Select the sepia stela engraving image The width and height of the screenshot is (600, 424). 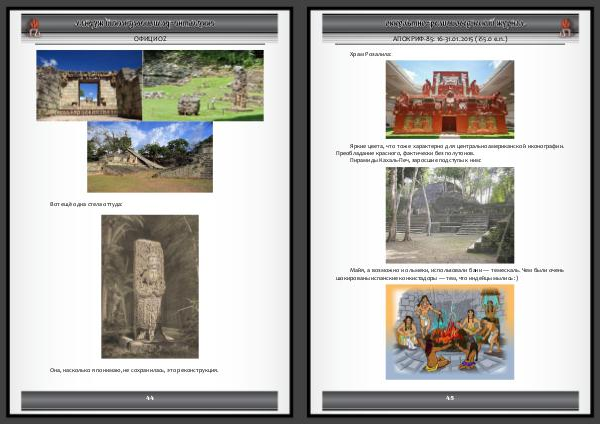(x=149, y=286)
